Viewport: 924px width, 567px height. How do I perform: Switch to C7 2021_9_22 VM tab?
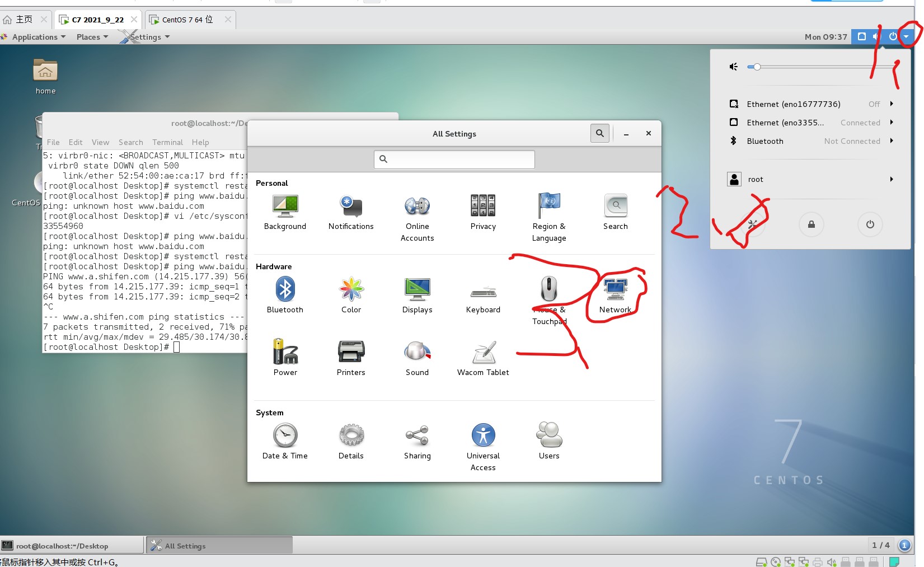point(98,20)
